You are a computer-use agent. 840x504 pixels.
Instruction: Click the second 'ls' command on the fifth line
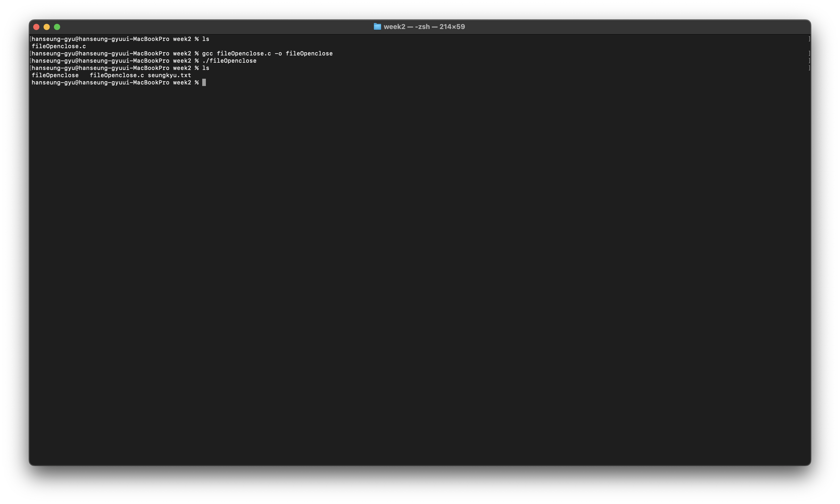coord(206,68)
